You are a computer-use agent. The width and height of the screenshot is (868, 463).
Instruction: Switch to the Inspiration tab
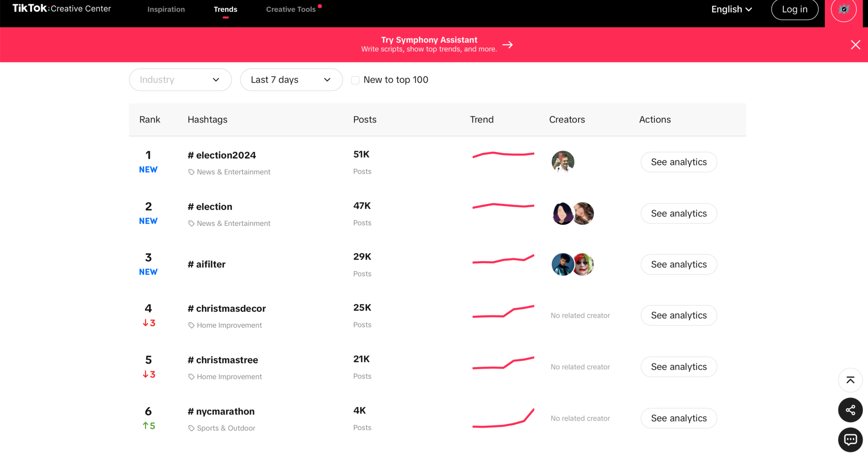(x=166, y=9)
